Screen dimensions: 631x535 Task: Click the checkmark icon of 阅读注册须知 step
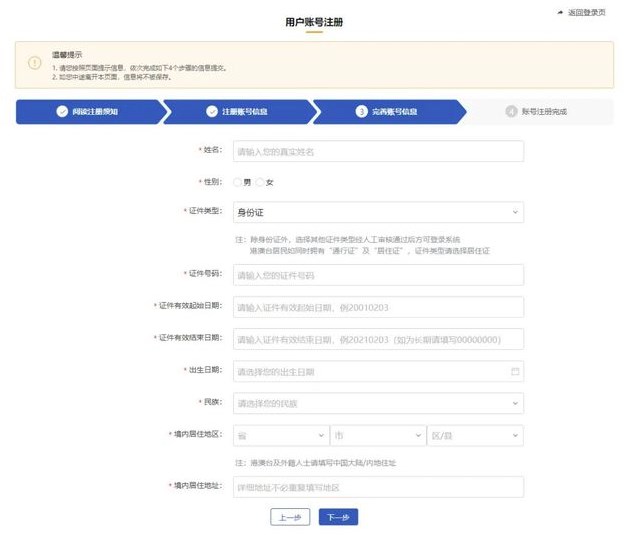[x=62, y=112]
